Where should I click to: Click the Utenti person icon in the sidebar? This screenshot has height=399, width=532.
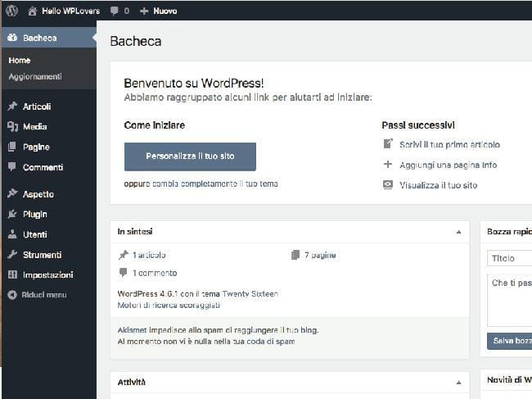[x=12, y=234]
